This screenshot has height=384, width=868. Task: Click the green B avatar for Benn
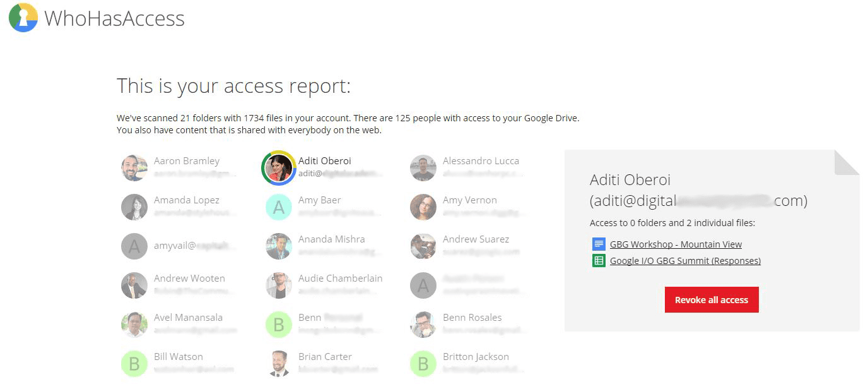point(279,325)
